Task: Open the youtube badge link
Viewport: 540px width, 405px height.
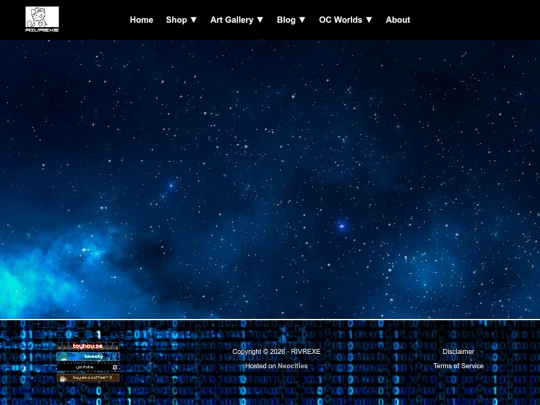Action: [x=88, y=367]
